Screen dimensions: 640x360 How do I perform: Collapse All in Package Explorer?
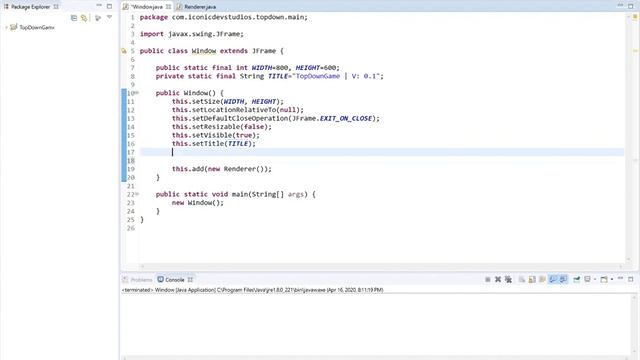point(74,18)
